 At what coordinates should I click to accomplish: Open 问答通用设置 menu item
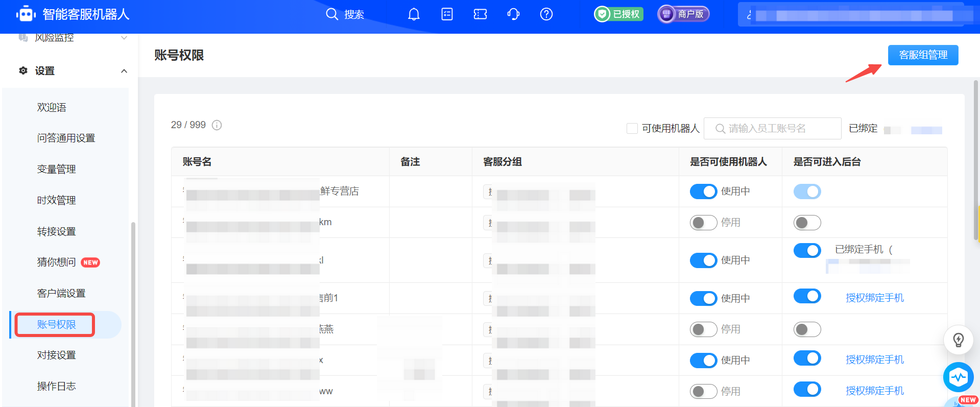(x=66, y=138)
